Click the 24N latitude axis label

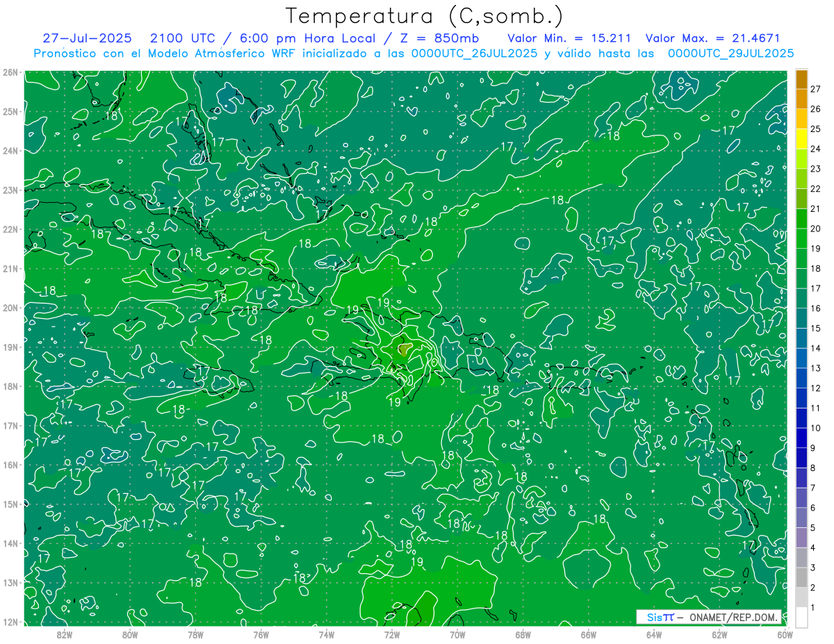(x=10, y=151)
